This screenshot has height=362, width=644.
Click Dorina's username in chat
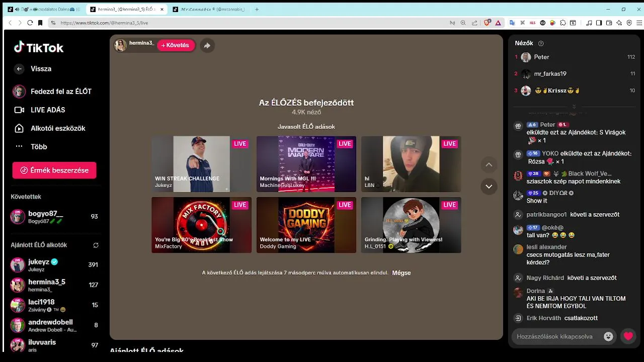point(536,291)
